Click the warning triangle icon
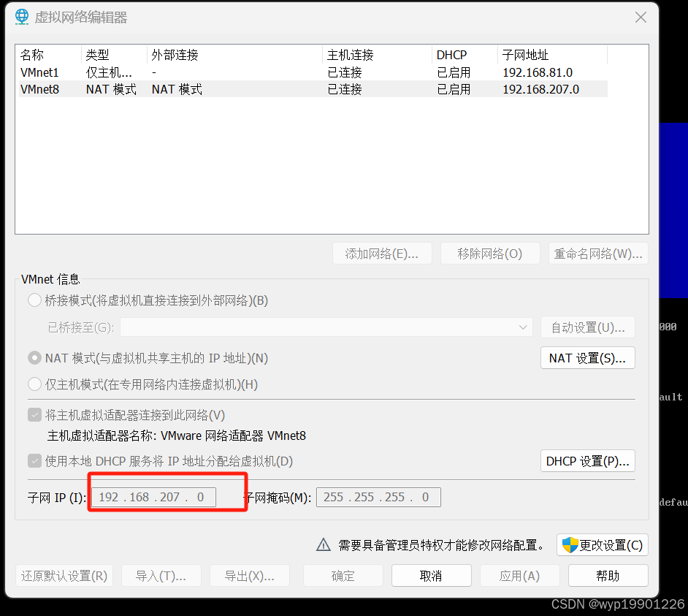This screenshot has width=688, height=616. 324,545
